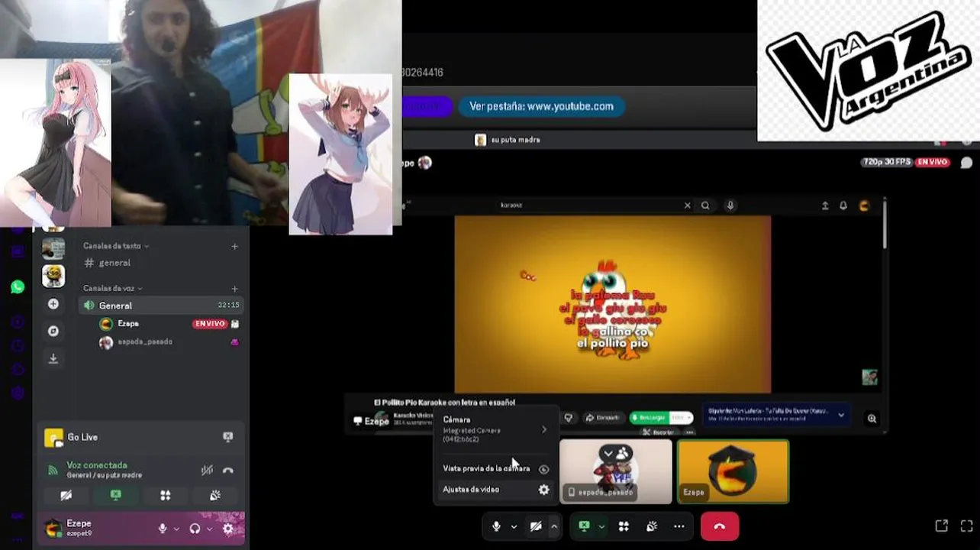Click the shared YouTube page scrollbar

tap(885, 223)
